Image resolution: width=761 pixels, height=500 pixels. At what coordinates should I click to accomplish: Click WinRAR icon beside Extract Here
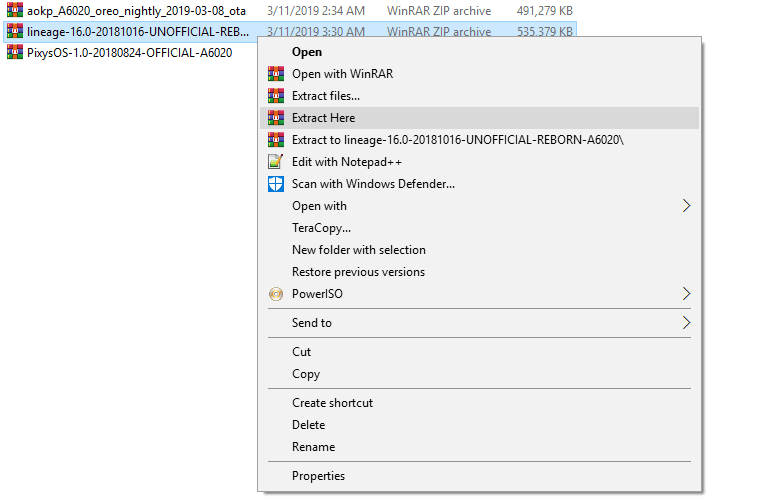pyautogui.click(x=276, y=117)
